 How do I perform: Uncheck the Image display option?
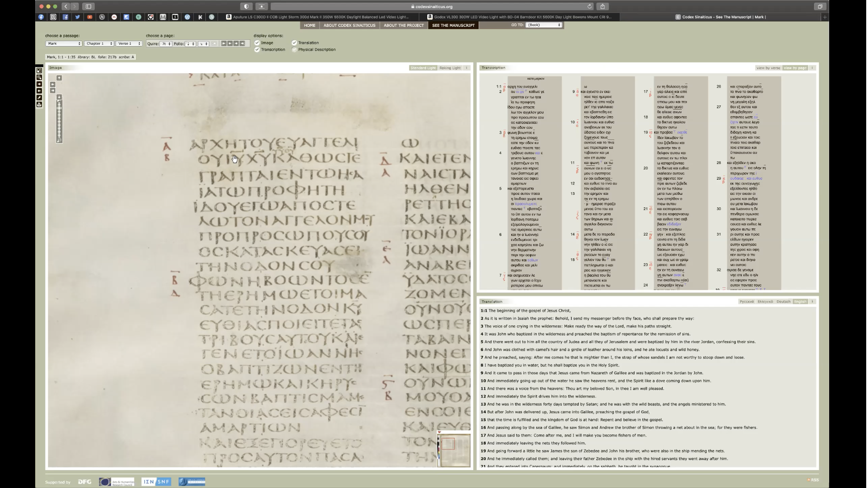[257, 43]
